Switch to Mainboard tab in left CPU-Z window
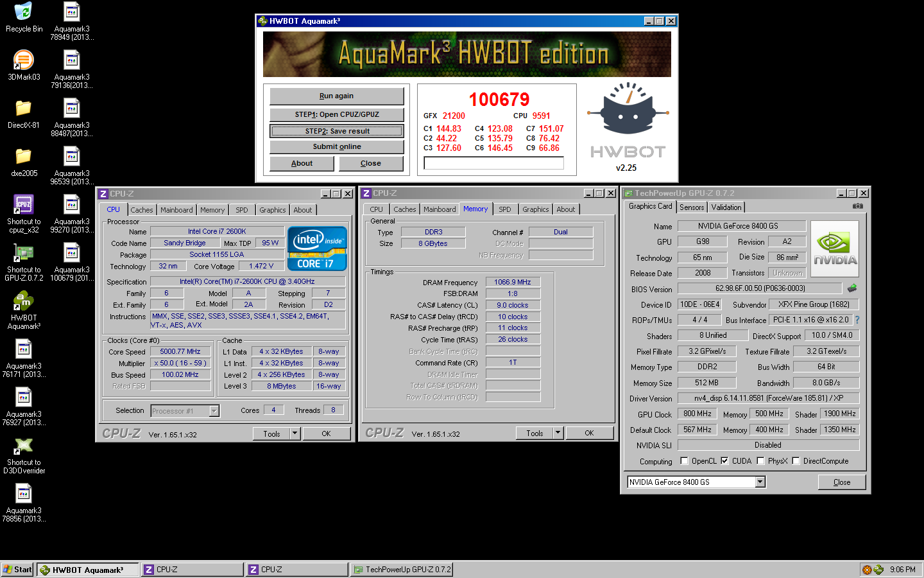The height and width of the screenshot is (578, 924). [x=176, y=210]
